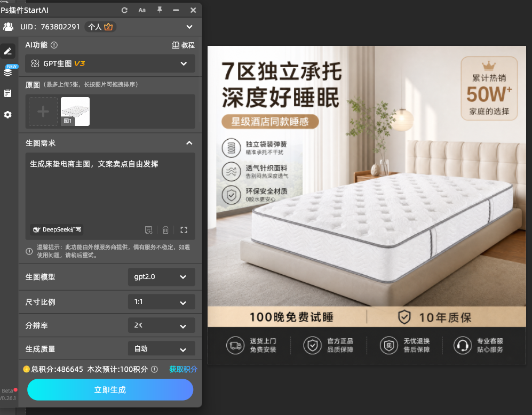Click the plus box to upload an image

tap(43, 111)
